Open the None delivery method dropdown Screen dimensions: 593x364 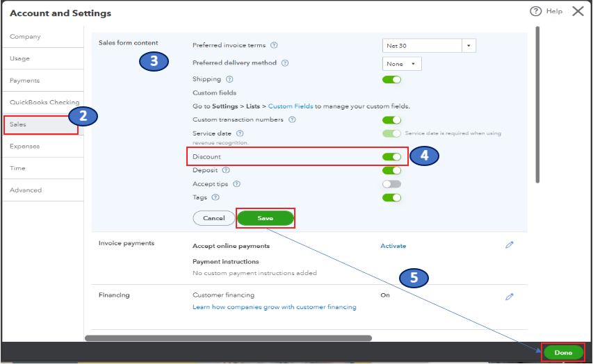coord(402,64)
